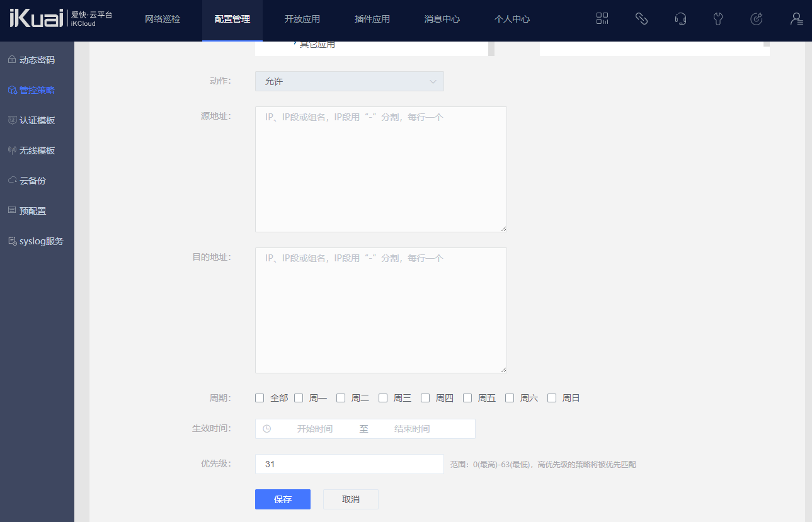Open the 网络巡检 tab
Screen dimensions: 812x522
tap(163, 19)
